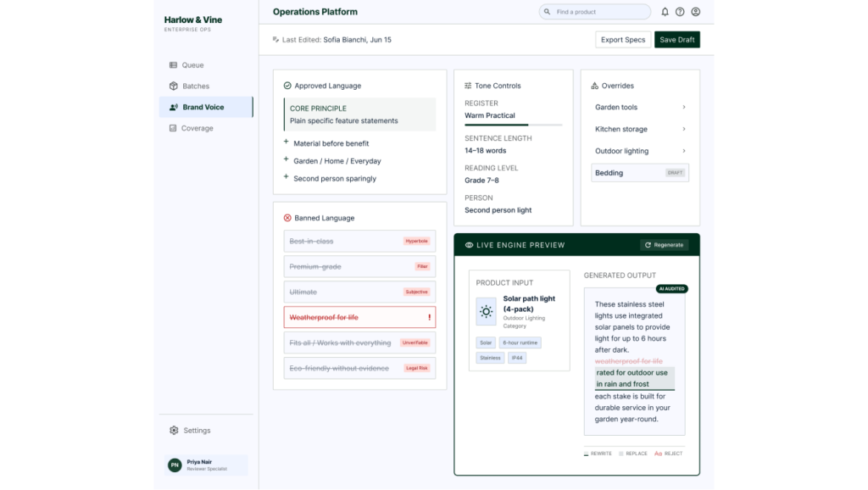The height and width of the screenshot is (490, 868).
Task: Select the Weatherproof for life banned row
Action: point(359,317)
